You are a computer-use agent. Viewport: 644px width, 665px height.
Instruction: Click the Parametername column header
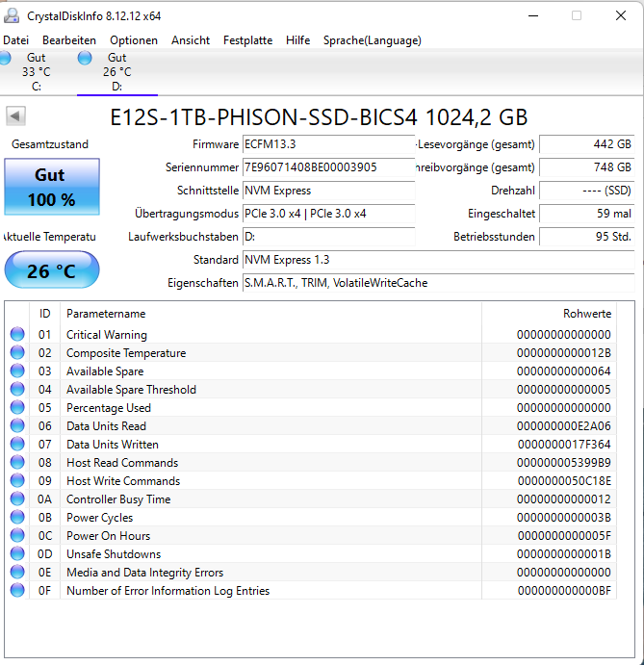[271, 314]
